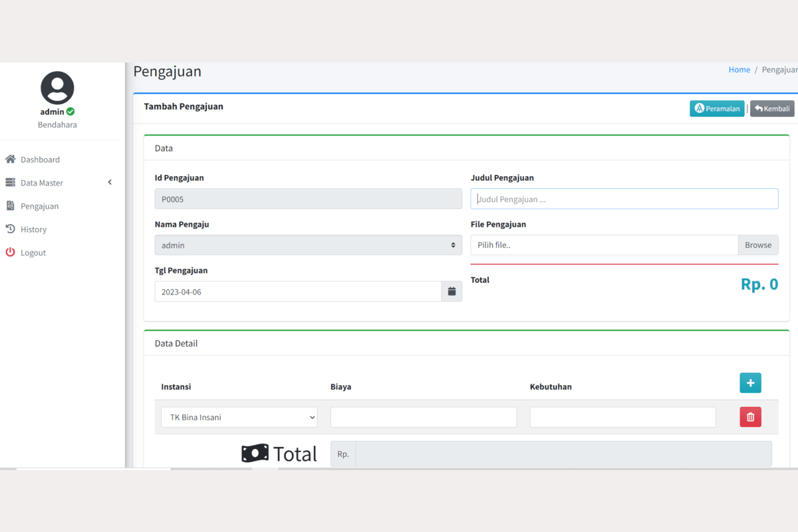This screenshot has width=798, height=532.
Task: Open the Instansi dropdown showing TK Bina Insani
Action: (239, 417)
